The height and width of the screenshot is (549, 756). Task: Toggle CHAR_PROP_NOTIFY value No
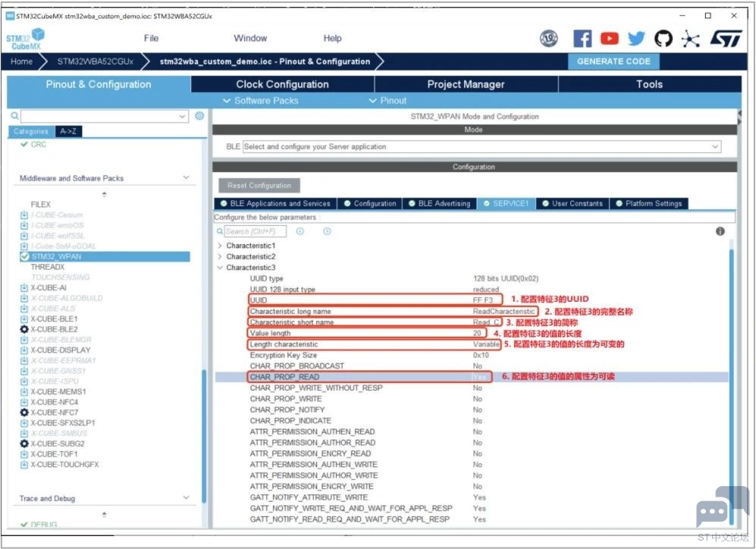477,409
